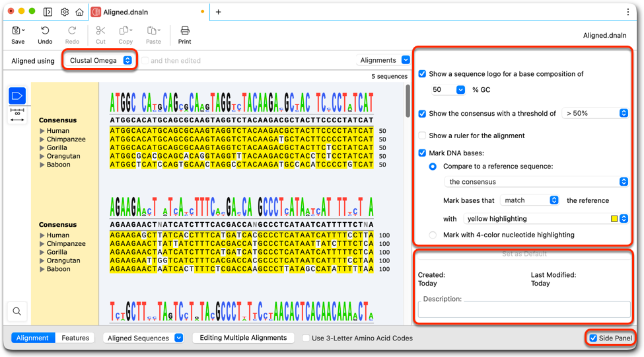Image resolution: width=644 pixels, height=357 pixels.
Task: Open the % GC value dropdown
Action: click(x=448, y=90)
